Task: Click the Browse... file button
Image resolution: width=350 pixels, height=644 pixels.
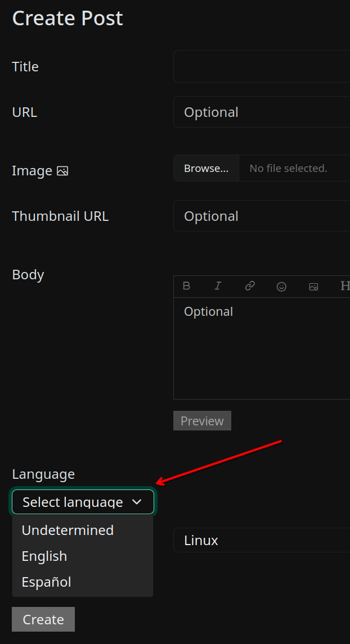Action: click(x=206, y=168)
